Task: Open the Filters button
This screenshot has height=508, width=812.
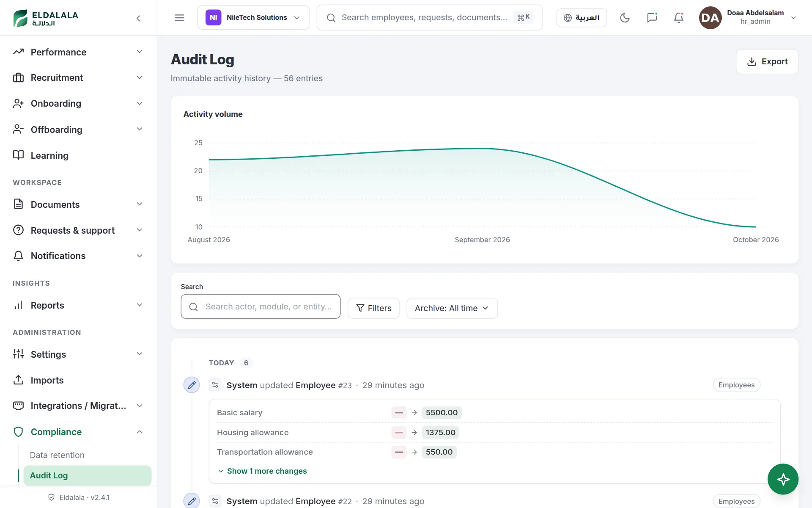Action: click(x=373, y=308)
